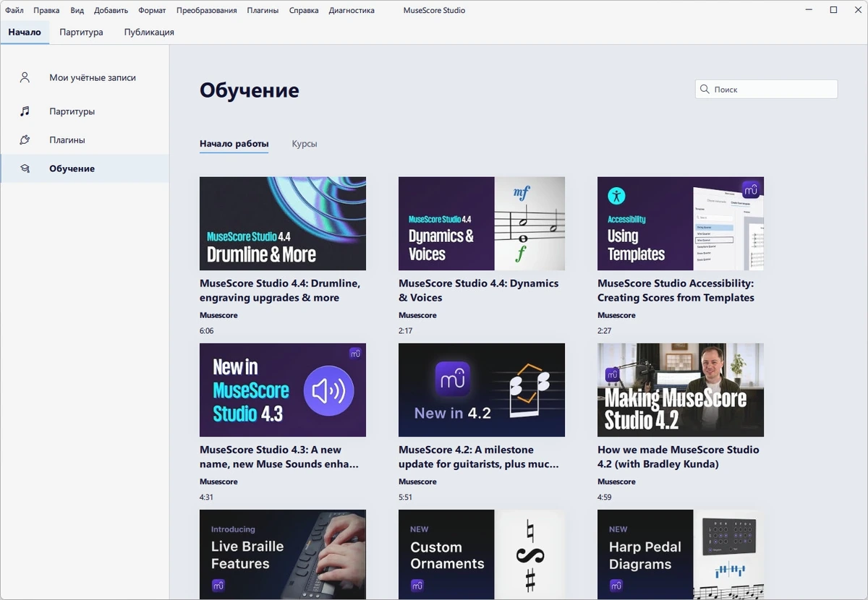Click the user accounts person icon

(25, 77)
